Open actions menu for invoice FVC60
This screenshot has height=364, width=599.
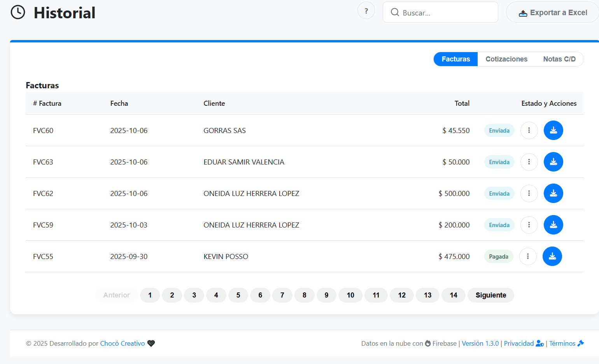point(529,130)
